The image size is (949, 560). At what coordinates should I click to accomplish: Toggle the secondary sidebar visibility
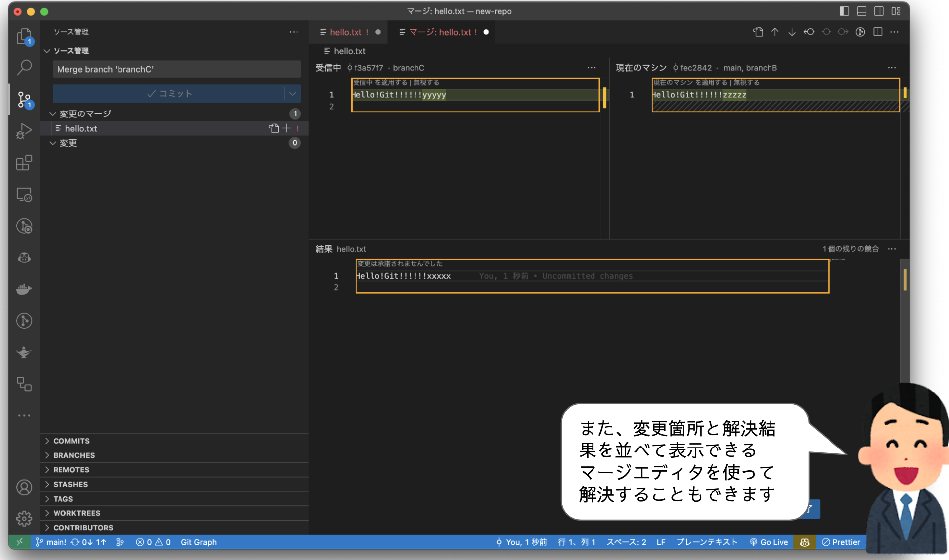point(878,11)
